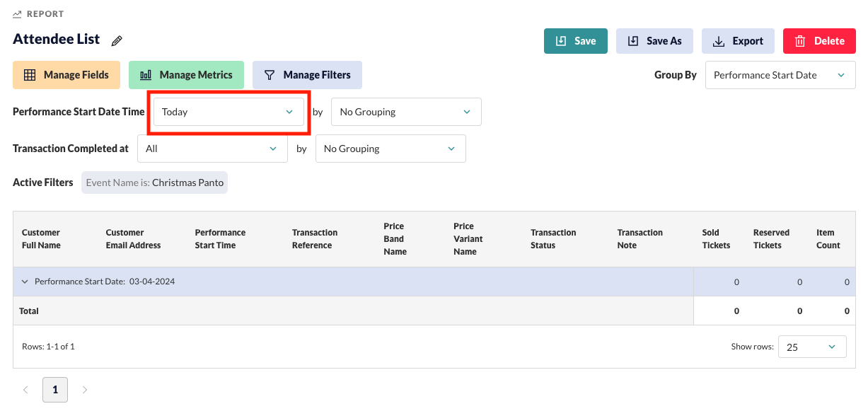Click the pencil edit icon beside Attendee List
The width and height of the screenshot is (868, 411).
(117, 41)
